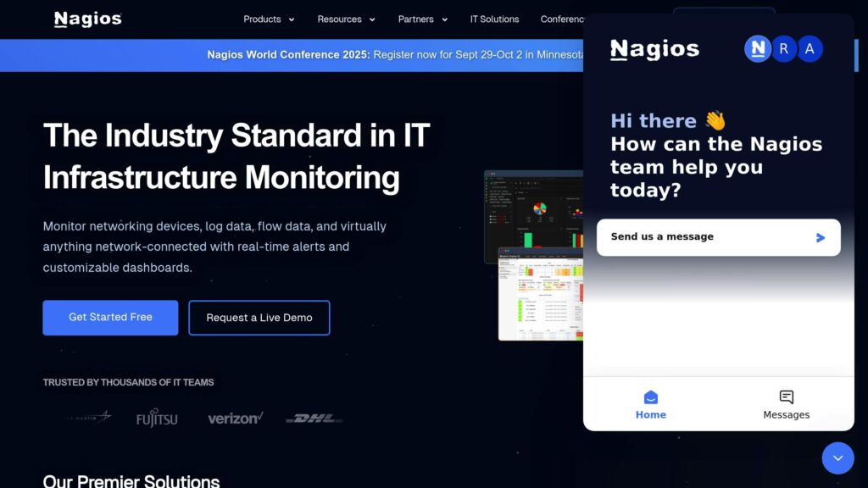Click the Send us a message field
868x488 pixels.
coord(719,237)
